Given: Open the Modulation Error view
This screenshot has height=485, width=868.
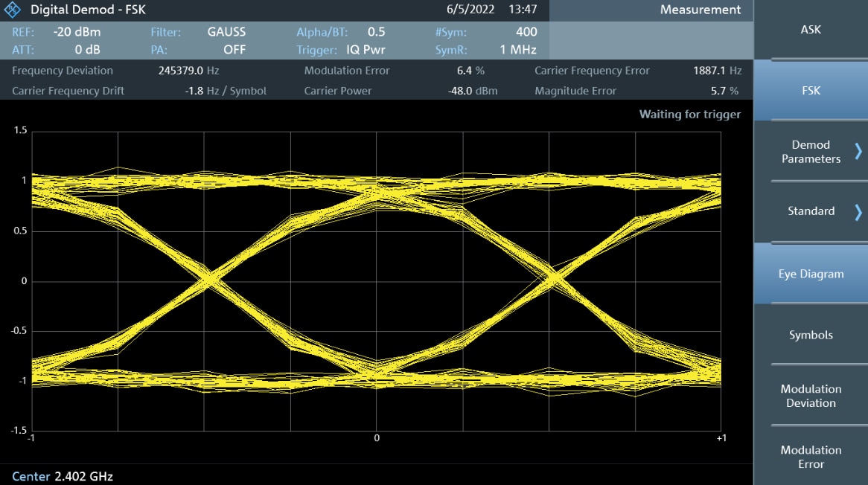Looking at the screenshot, I should click(x=811, y=457).
